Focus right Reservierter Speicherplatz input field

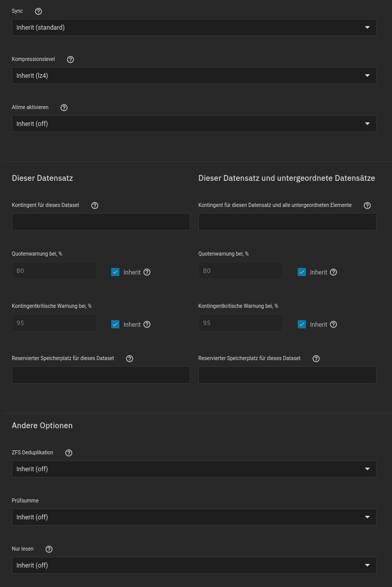(x=287, y=375)
